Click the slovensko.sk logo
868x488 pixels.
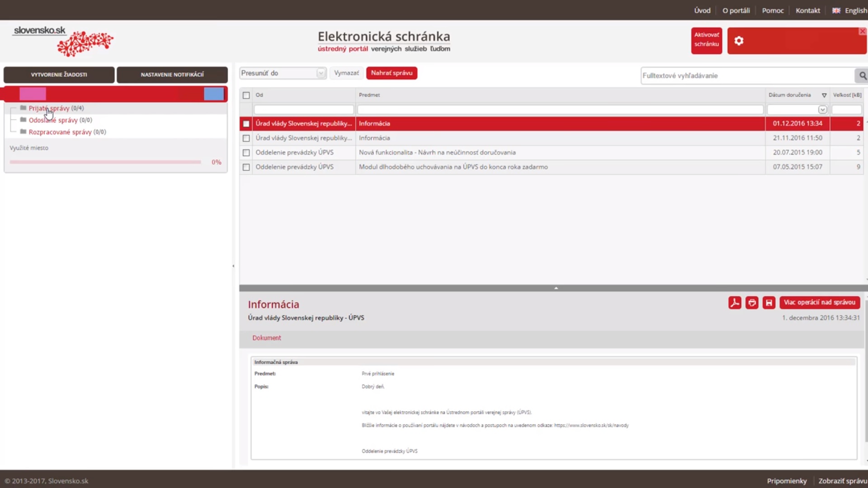click(x=63, y=41)
